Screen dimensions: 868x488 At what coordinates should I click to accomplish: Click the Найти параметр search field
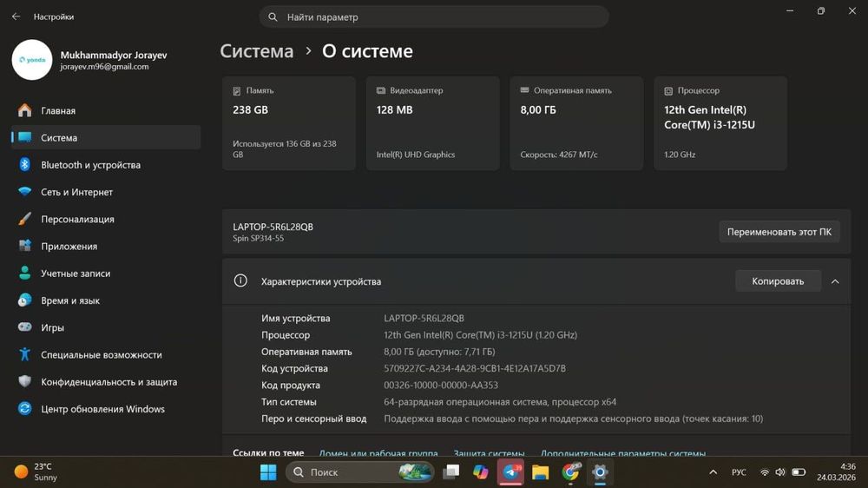click(x=434, y=17)
